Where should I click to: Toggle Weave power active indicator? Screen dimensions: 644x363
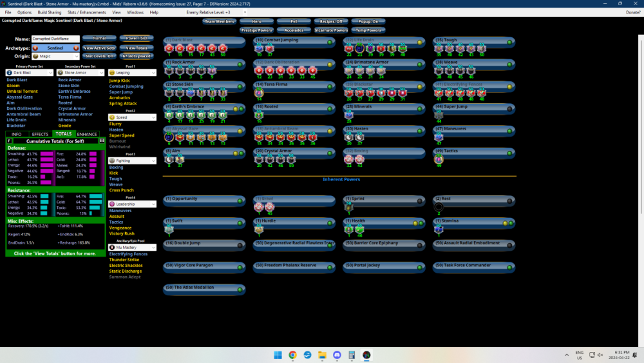[509, 64]
